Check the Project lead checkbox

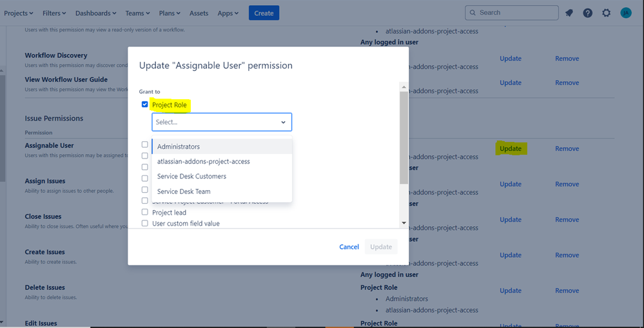pyautogui.click(x=144, y=212)
